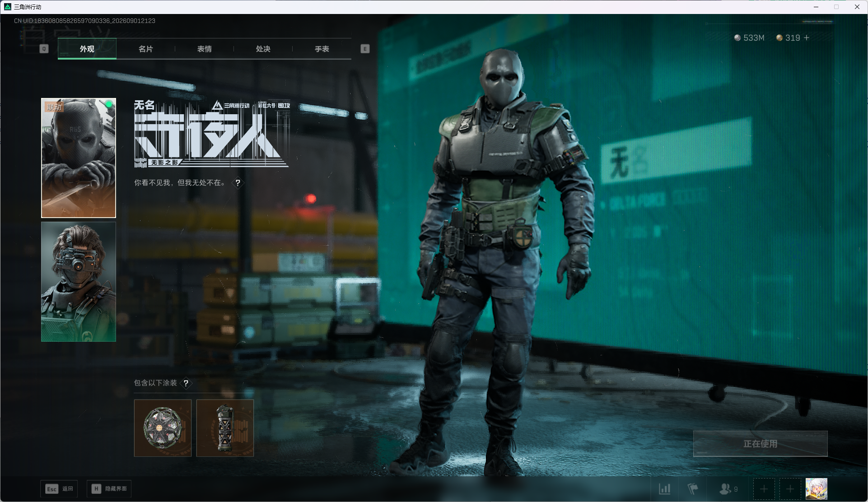Image resolution: width=868 pixels, height=502 pixels.
Task: Click the Q previous-tab key icon
Action: pos(44,49)
